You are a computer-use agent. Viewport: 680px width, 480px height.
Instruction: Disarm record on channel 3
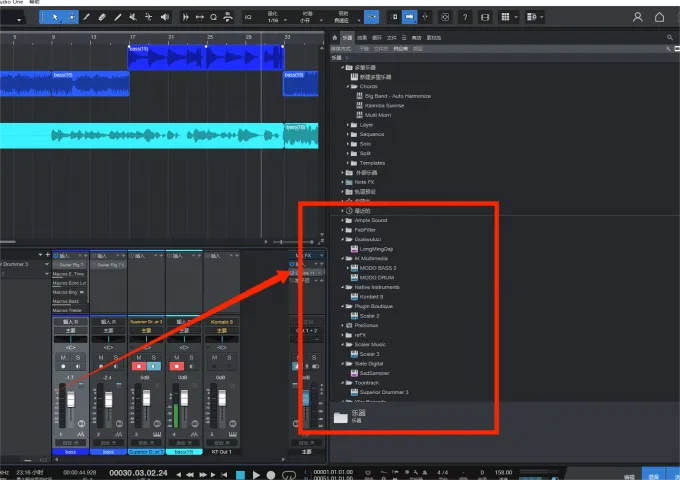pyautogui.click(x=139, y=366)
